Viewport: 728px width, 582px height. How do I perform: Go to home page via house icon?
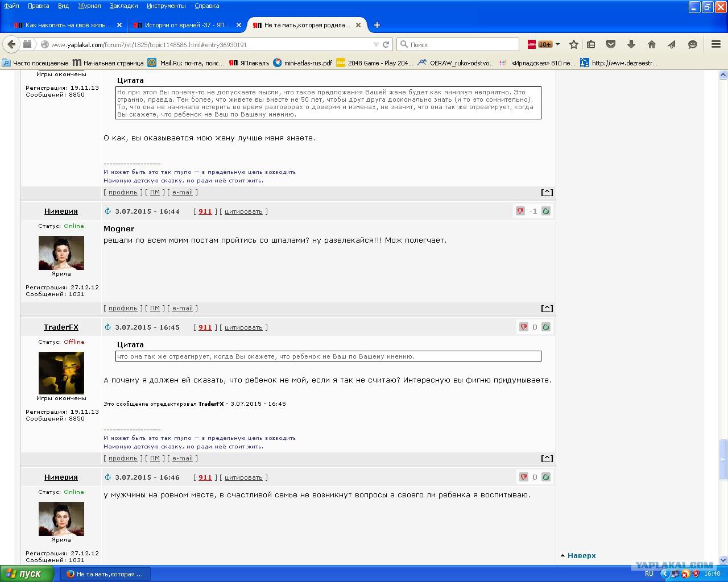[x=652, y=44]
